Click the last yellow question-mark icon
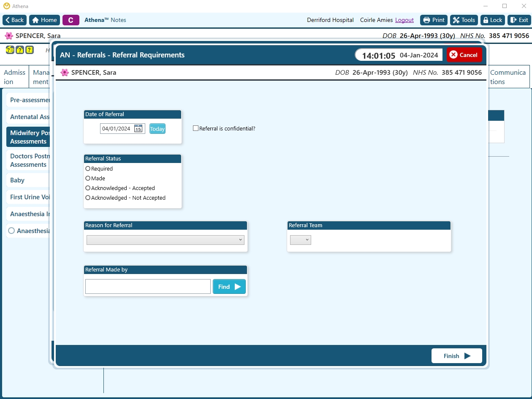Viewport: 532px width, 399px height. point(30,50)
